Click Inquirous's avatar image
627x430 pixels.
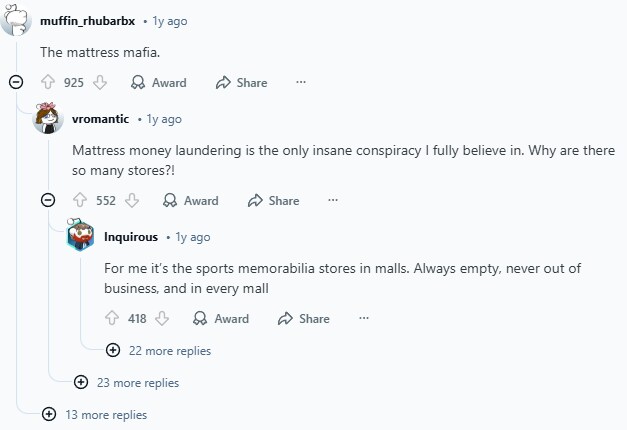click(x=80, y=238)
